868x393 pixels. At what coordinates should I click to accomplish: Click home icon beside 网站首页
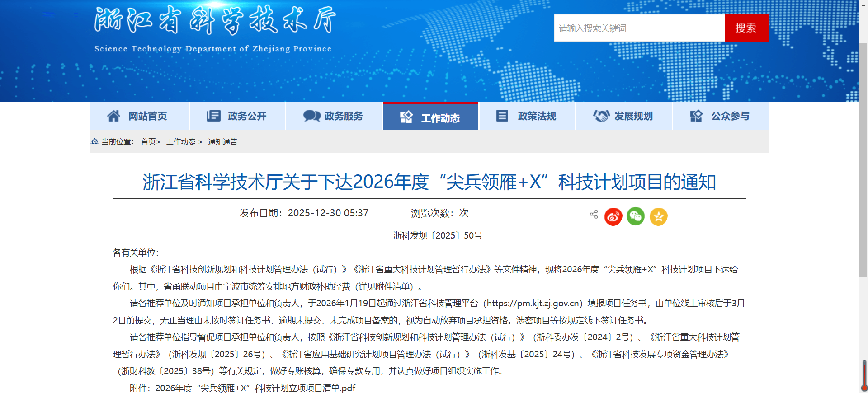(x=113, y=116)
